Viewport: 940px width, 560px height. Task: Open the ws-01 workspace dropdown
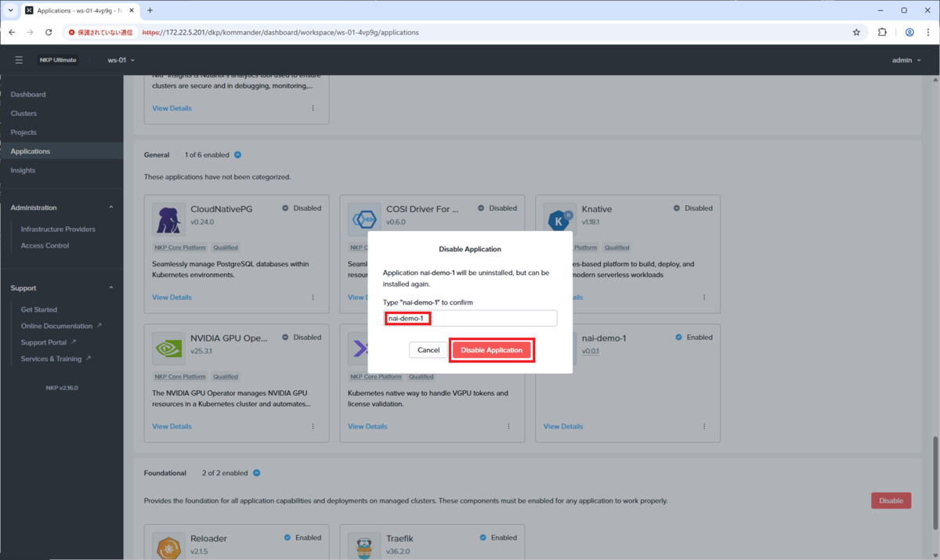coord(121,60)
